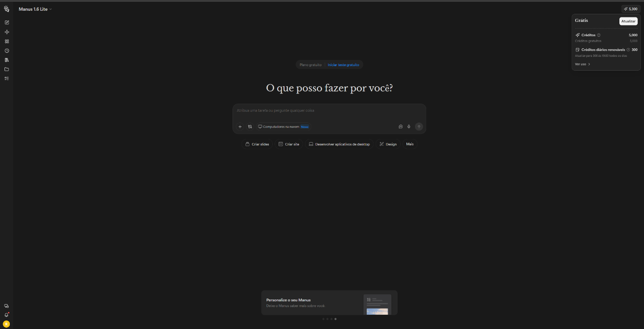This screenshot has width=644, height=329.
Task: Toggle the Computadores na nuvem option
Action: pos(284,127)
